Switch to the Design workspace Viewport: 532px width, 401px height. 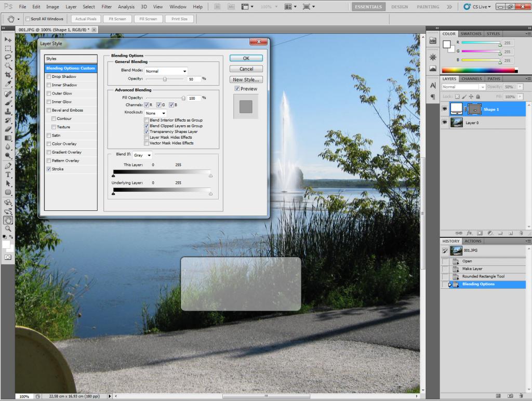(400, 7)
